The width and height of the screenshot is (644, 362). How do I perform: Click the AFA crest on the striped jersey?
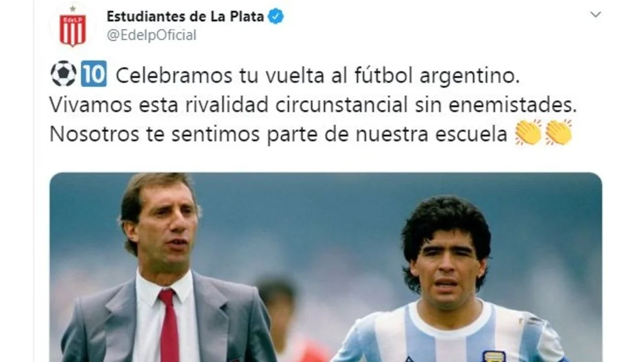coord(493,356)
